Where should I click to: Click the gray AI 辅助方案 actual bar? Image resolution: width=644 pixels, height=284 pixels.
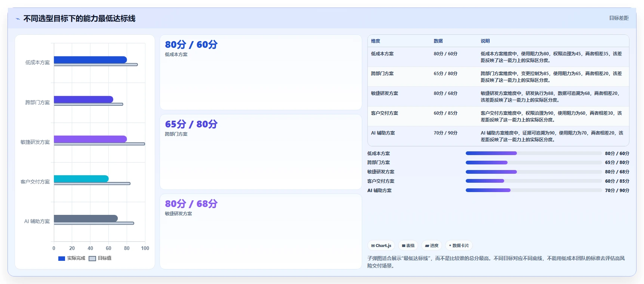86,218
